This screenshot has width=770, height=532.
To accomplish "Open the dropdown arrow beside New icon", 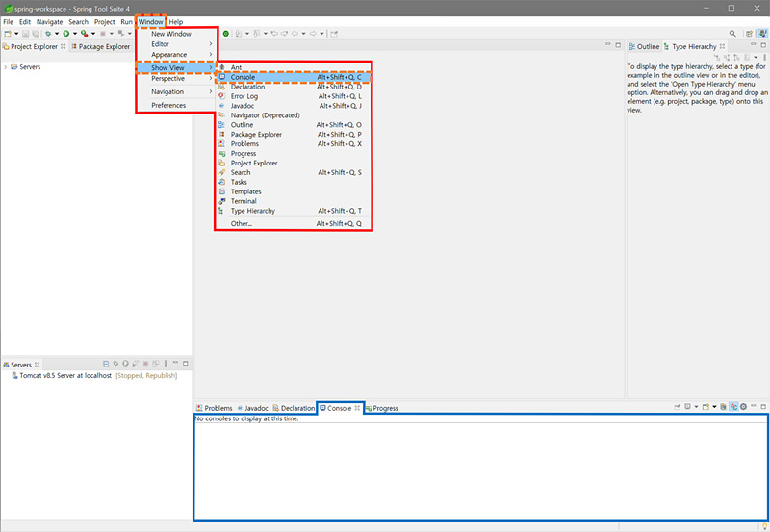I will point(16,34).
